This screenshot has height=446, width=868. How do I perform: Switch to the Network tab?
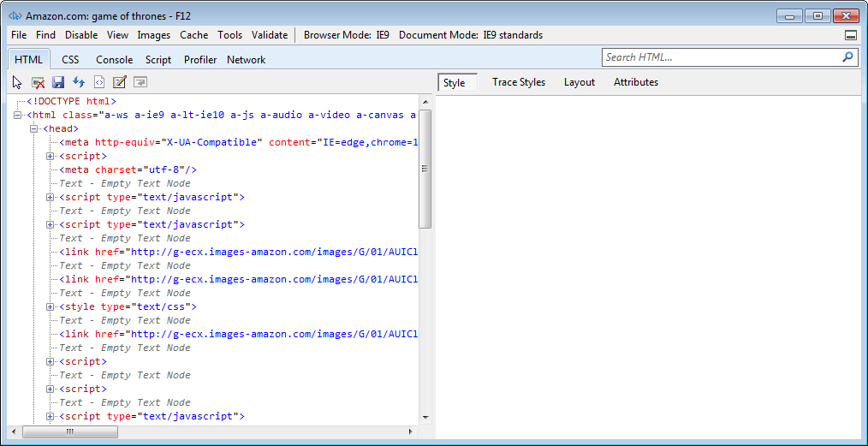coord(247,59)
